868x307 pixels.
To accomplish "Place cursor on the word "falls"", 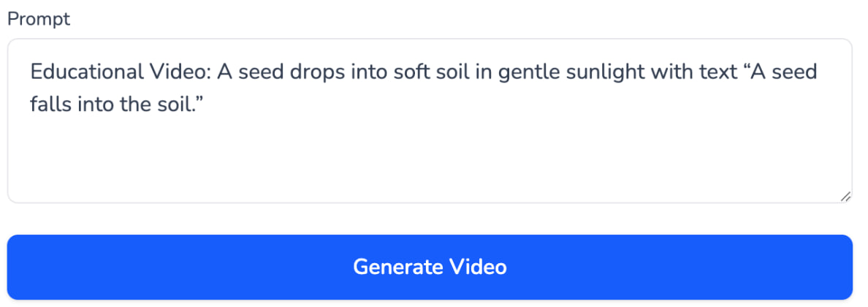I will pos(47,105).
